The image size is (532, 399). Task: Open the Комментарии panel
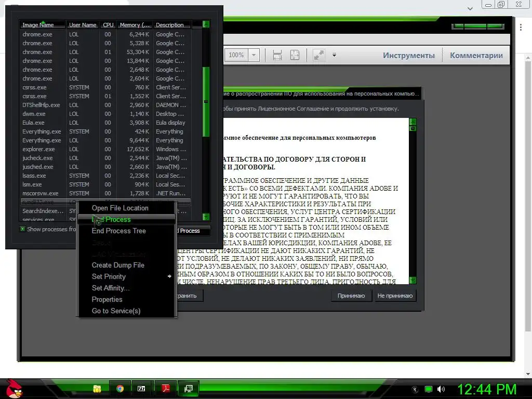(476, 55)
